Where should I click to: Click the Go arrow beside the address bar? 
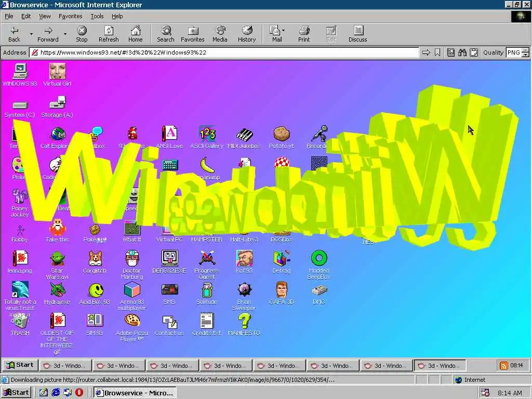click(x=426, y=52)
